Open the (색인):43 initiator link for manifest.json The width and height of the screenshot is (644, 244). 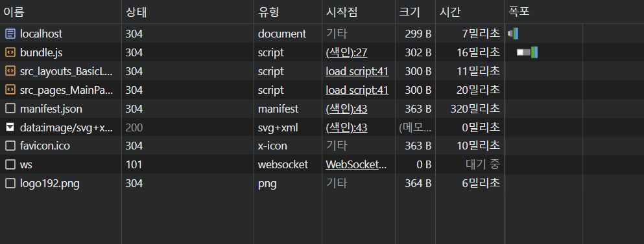click(x=346, y=109)
